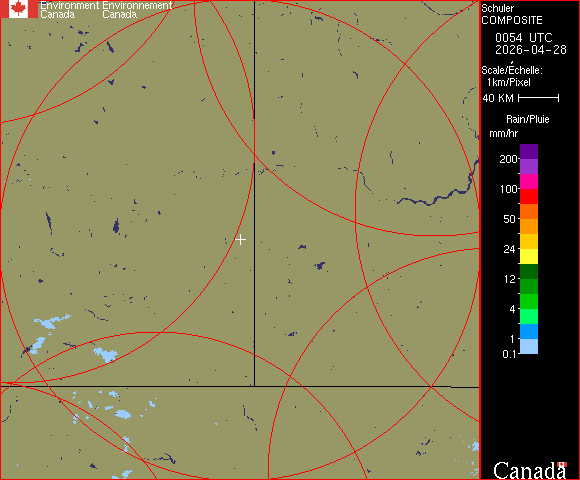
Task: Click the orange 50 mm/hr swatch
Action: (529, 226)
